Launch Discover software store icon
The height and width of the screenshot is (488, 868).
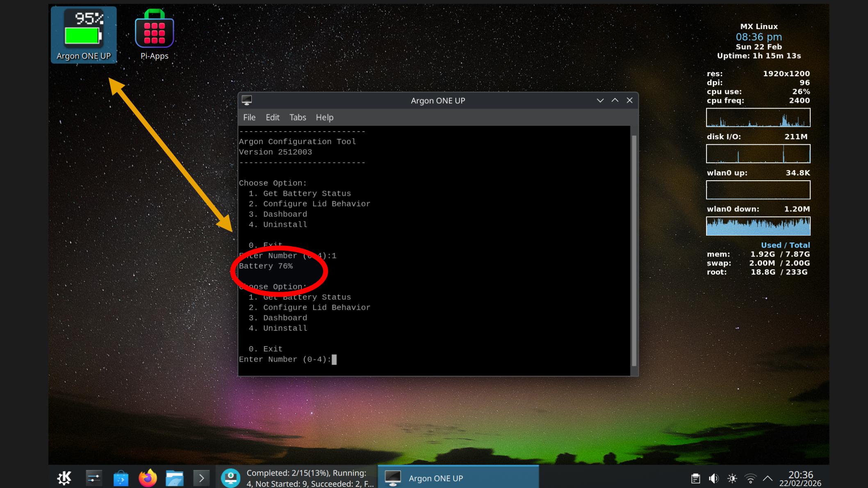click(x=121, y=478)
